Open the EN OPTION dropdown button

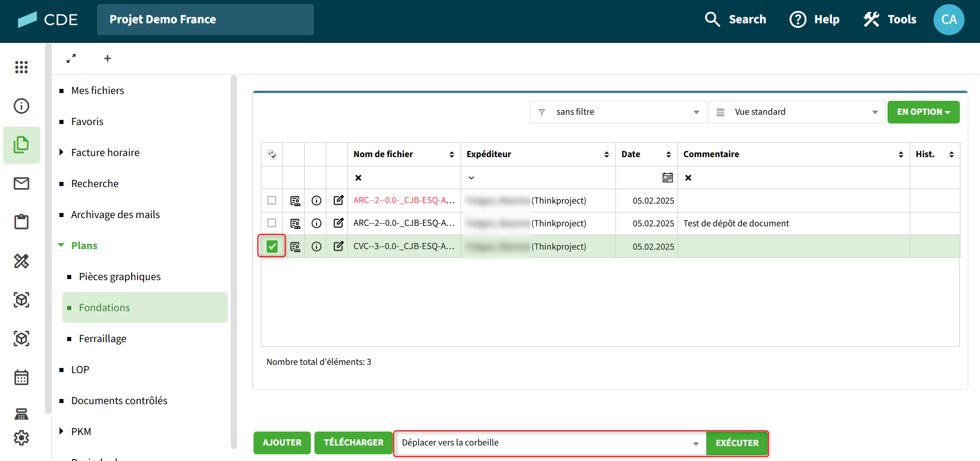923,112
